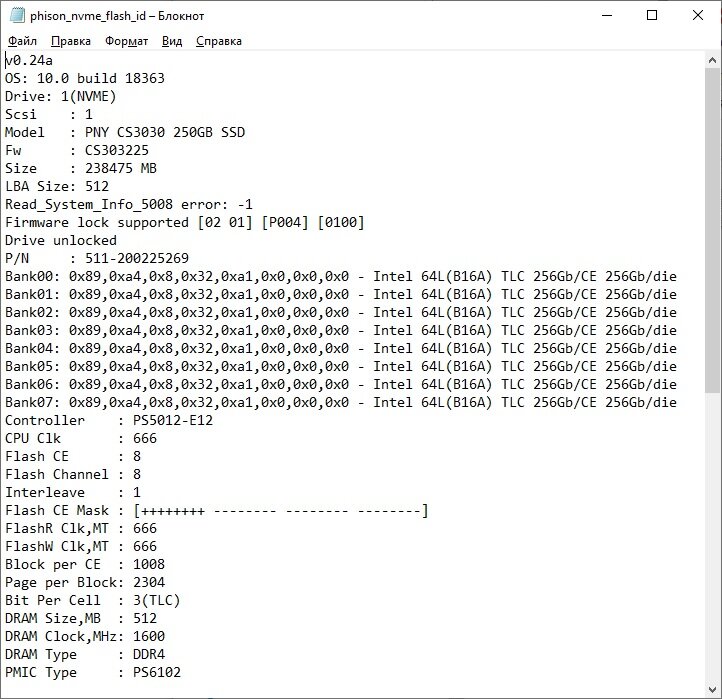Screen dimensions: 722x699
Task: Minimize the Notepad window
Action: (x=607, y=16)
